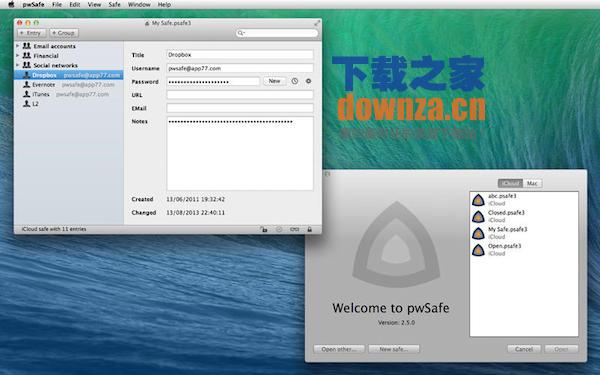Open the Apple menu

11,5
